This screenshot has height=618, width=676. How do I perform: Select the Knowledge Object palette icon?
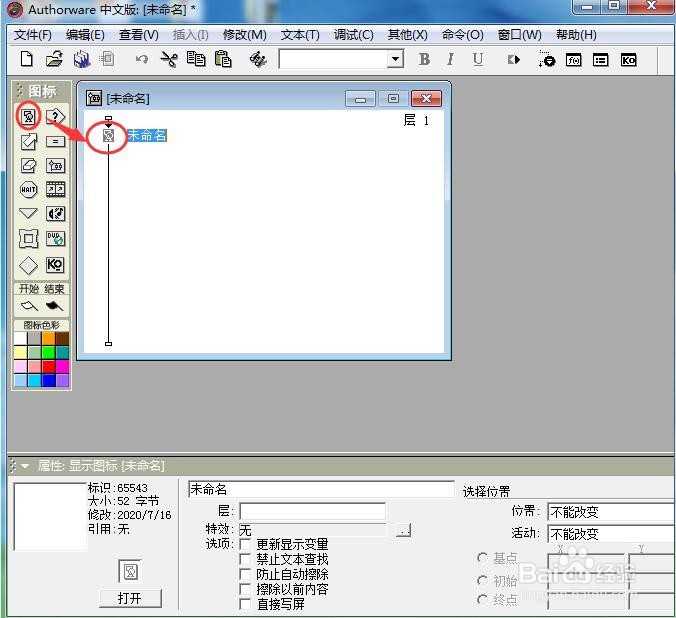coord(56,264)
